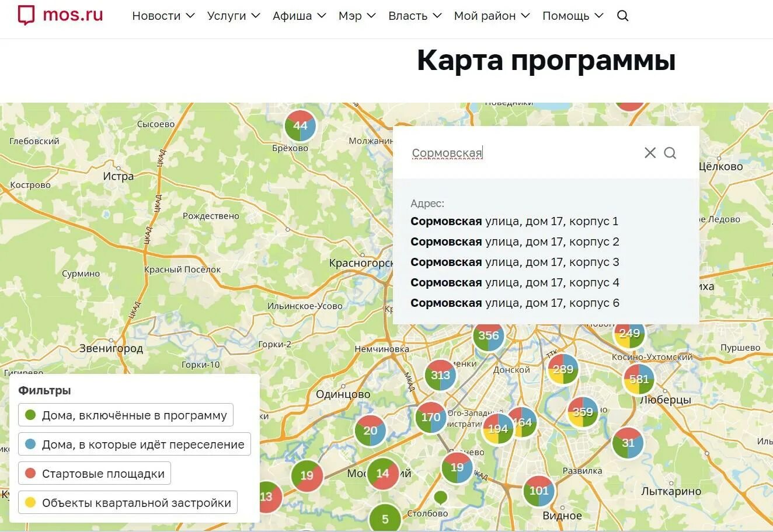Open the site search magnifier in header

(x=622, y=16)
